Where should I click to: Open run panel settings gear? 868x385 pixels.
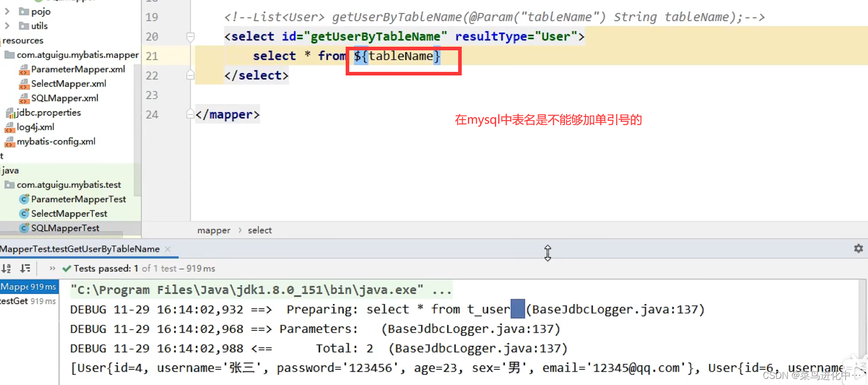pyautogui.click(x=858, y=248)
